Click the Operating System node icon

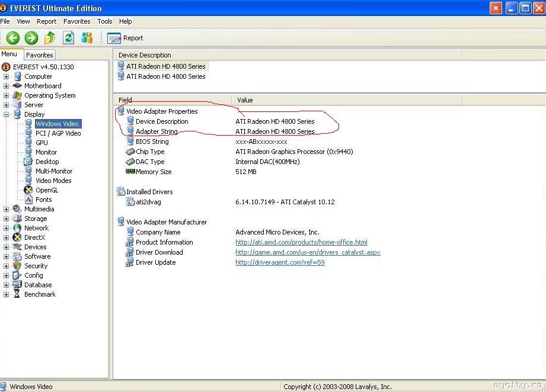click(x=17, y=95)
